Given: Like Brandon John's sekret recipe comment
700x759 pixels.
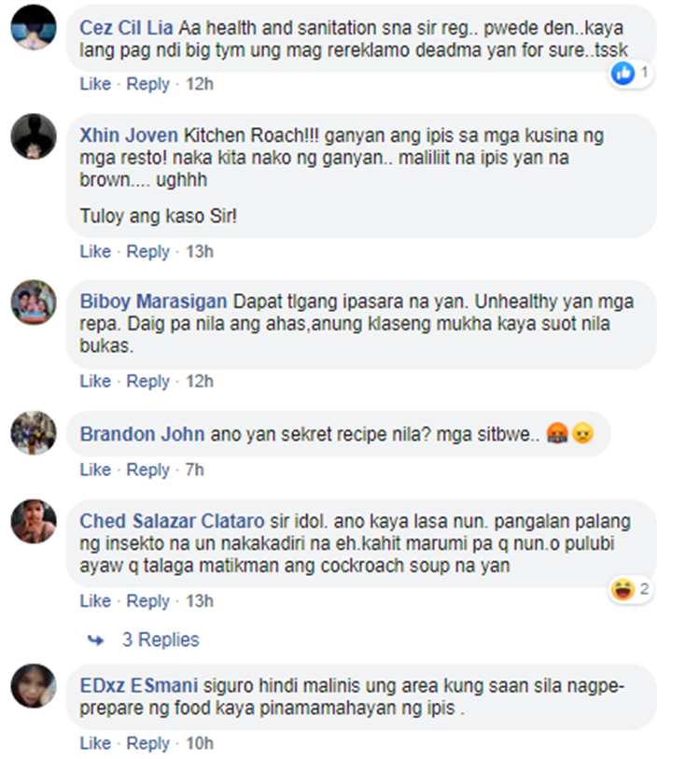Looking at the screenshot, I should [x=95, y=470].
